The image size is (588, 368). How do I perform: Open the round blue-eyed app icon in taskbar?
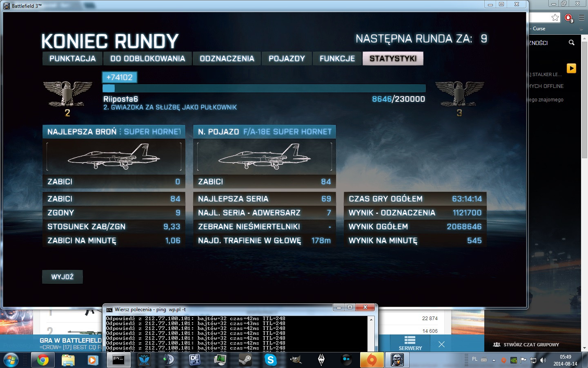(x=346, y=360)
